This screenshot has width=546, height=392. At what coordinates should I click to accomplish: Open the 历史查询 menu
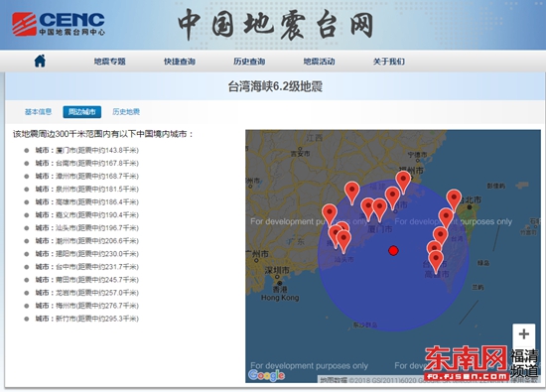coord(249,62)
